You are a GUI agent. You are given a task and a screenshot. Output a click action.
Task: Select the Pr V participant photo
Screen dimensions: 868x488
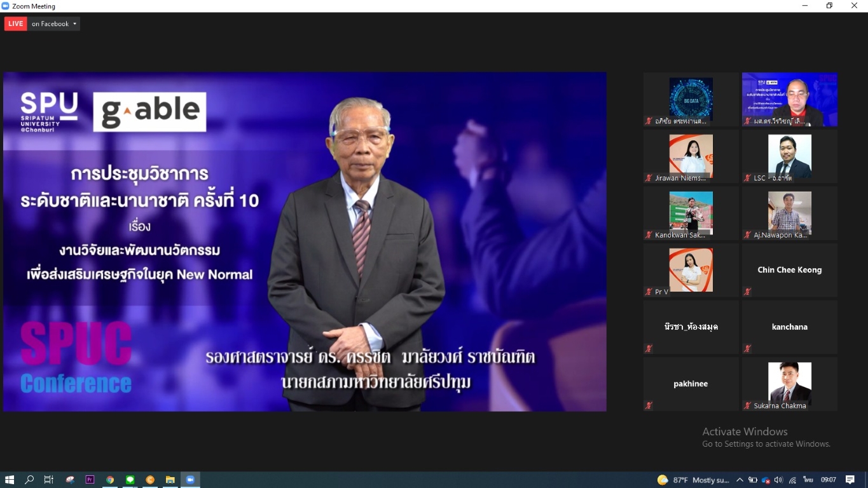click(x=691, y=270)
